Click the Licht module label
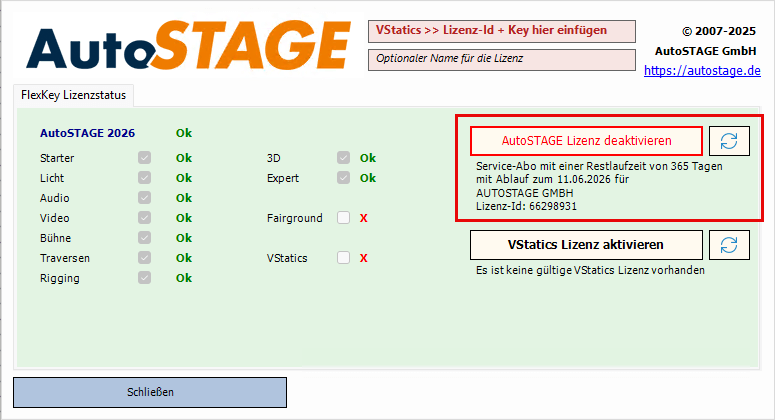The height and width of the screenshot is (420, 775). click(x=52, y=178)
